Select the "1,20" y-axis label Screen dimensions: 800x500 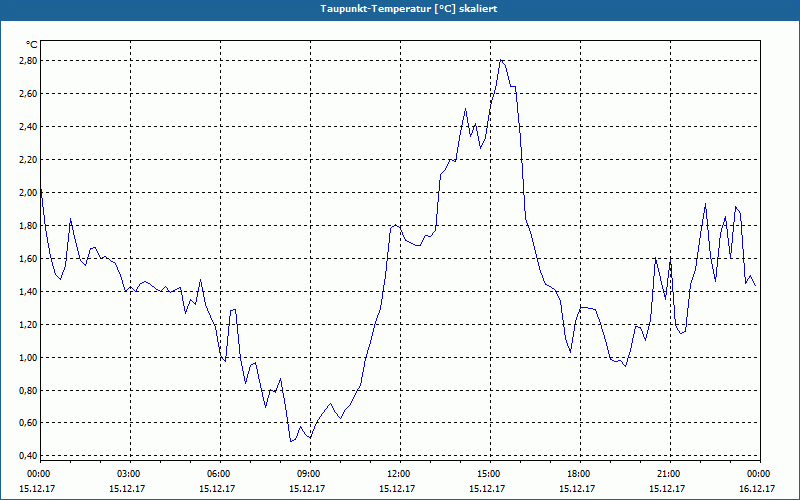click(x=28, y=324)
